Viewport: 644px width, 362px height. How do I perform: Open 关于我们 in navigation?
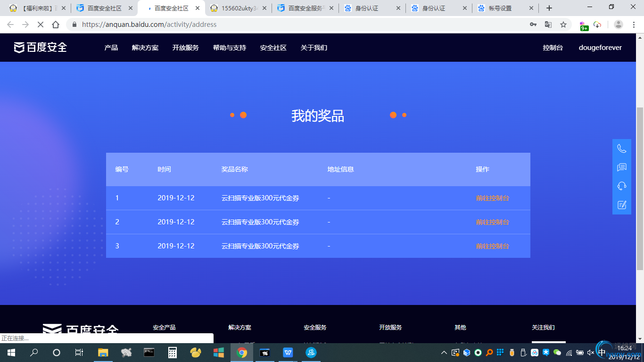coord(314,48)
